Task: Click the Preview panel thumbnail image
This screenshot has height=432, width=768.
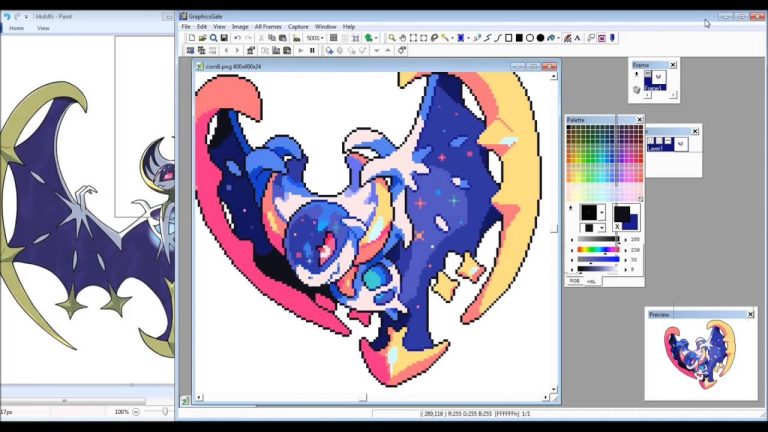Action: (x=700, y=355)
